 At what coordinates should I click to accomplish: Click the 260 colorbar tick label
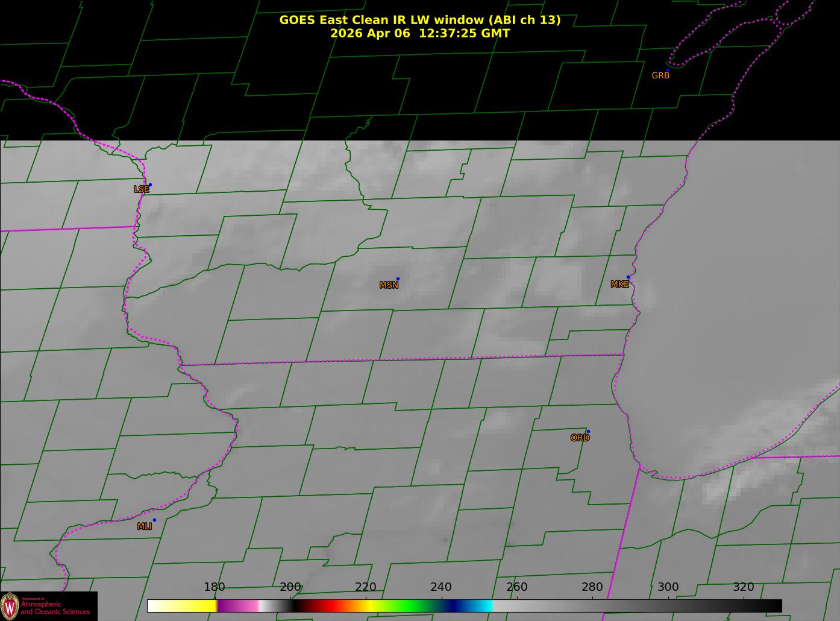(x=516, y=587)
